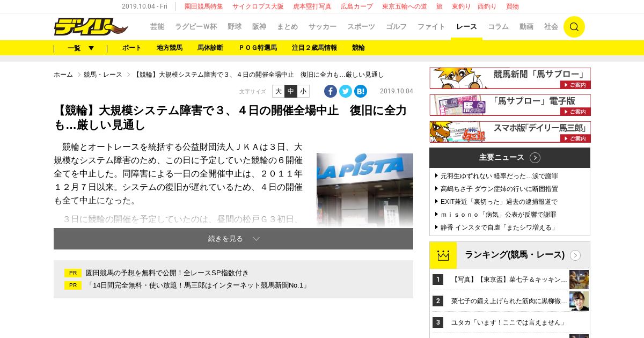This screenshot has width=644, height=338.
Task: Open top link 広島カープ
Action: tap(357, 6)
